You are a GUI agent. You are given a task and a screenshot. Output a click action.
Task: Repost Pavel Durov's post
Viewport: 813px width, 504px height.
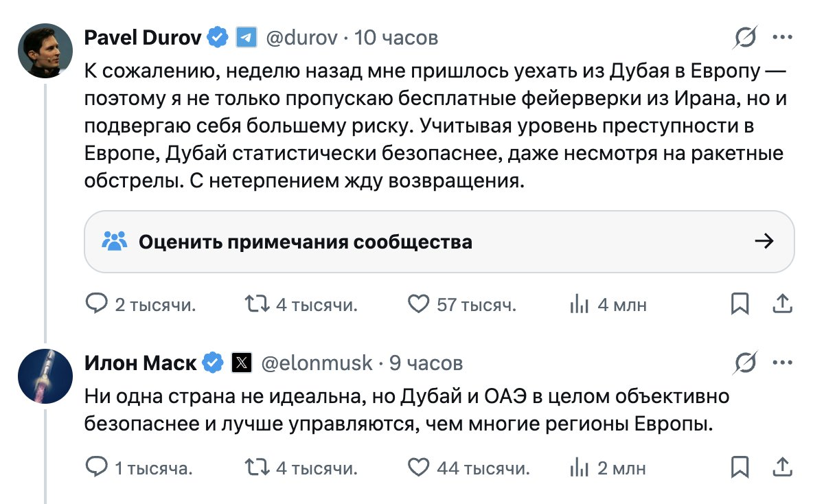click(258, 303)
